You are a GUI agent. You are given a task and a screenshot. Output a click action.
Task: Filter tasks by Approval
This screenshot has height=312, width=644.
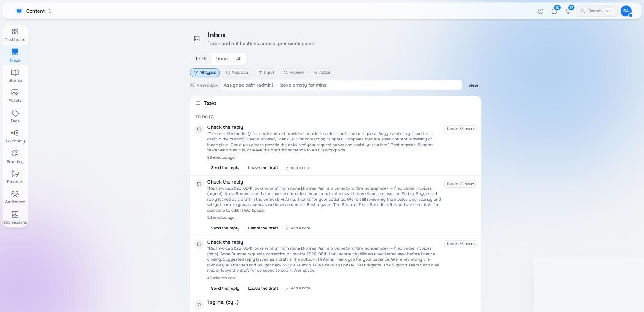pos(237,73)
